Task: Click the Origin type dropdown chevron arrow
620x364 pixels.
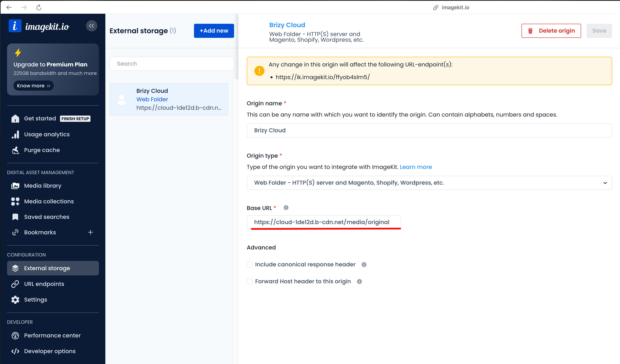Action: click(605, 183)
